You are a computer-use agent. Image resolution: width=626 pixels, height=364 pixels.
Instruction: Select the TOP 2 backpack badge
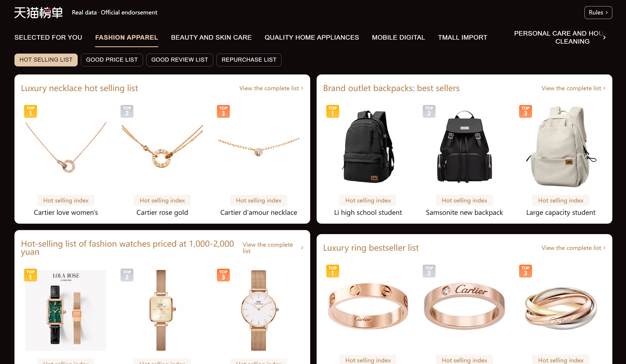(429, 111)
